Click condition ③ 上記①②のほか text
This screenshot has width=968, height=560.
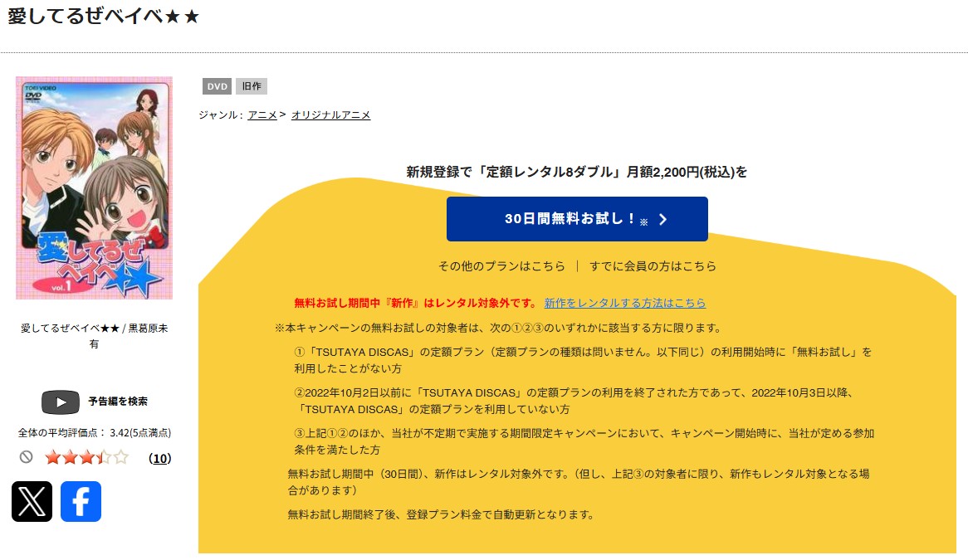tap(584, 441)
